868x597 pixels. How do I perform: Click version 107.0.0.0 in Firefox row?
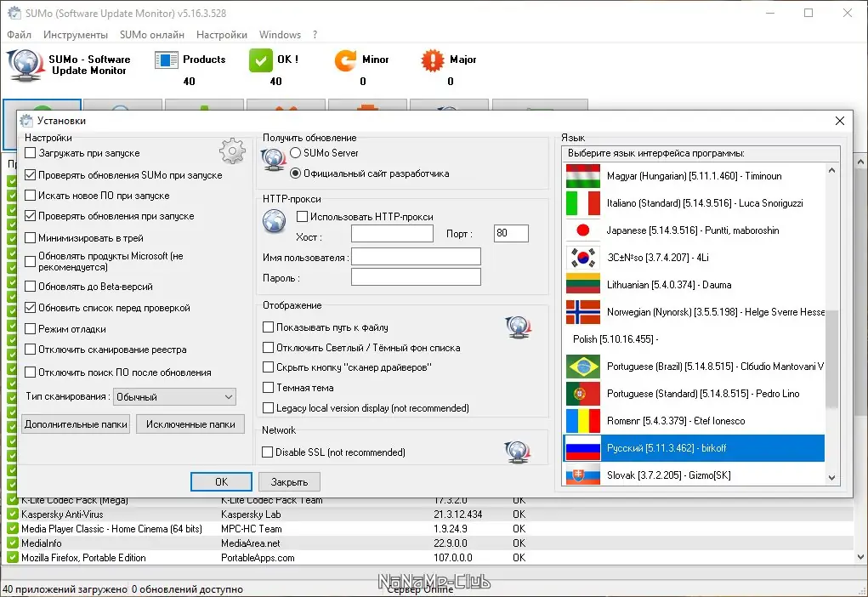click(x=453, y=557)
